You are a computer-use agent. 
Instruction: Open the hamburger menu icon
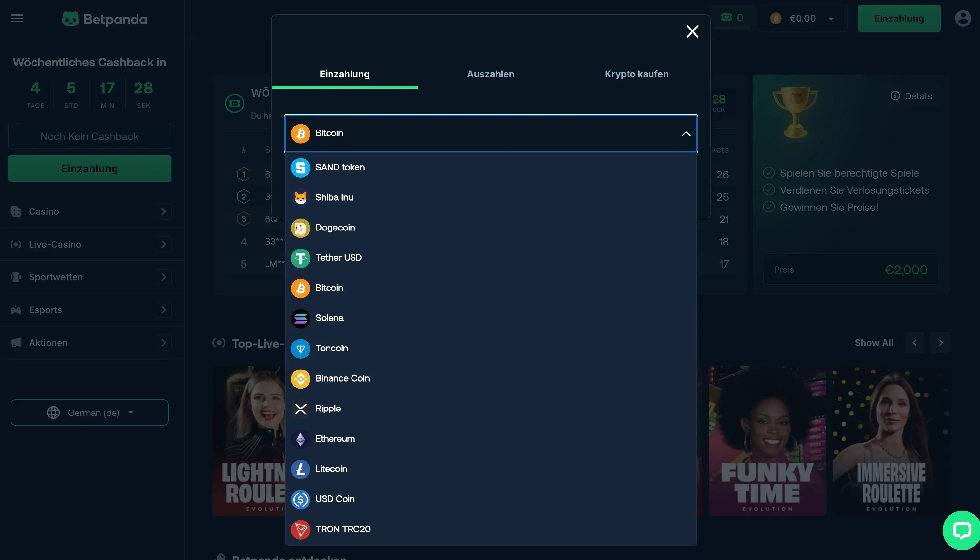click(16, 18)
